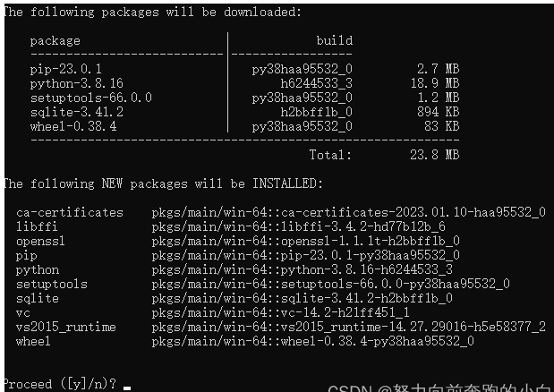Click the Proceed ([y]/n)? prompt cursor
Image resolution: width=554 pixels, height=392 pixels.
pos(127,388)
